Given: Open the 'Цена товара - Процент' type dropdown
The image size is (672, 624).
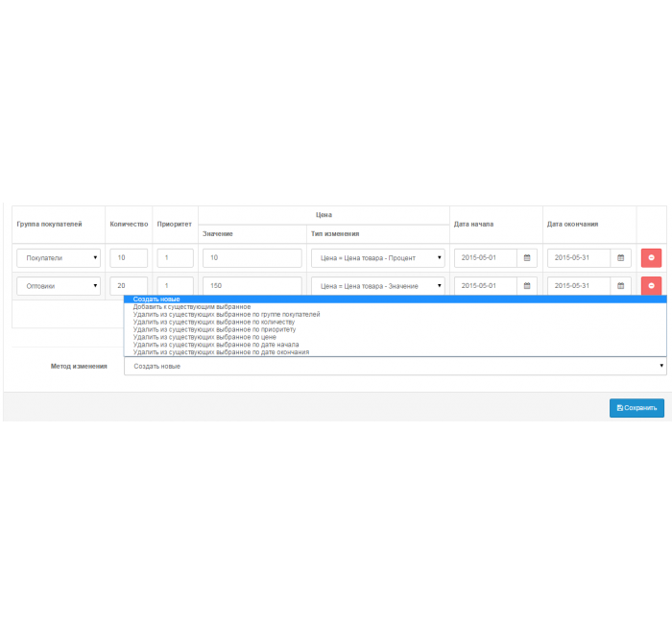Looking at the screenshot, I should [377, 258].
